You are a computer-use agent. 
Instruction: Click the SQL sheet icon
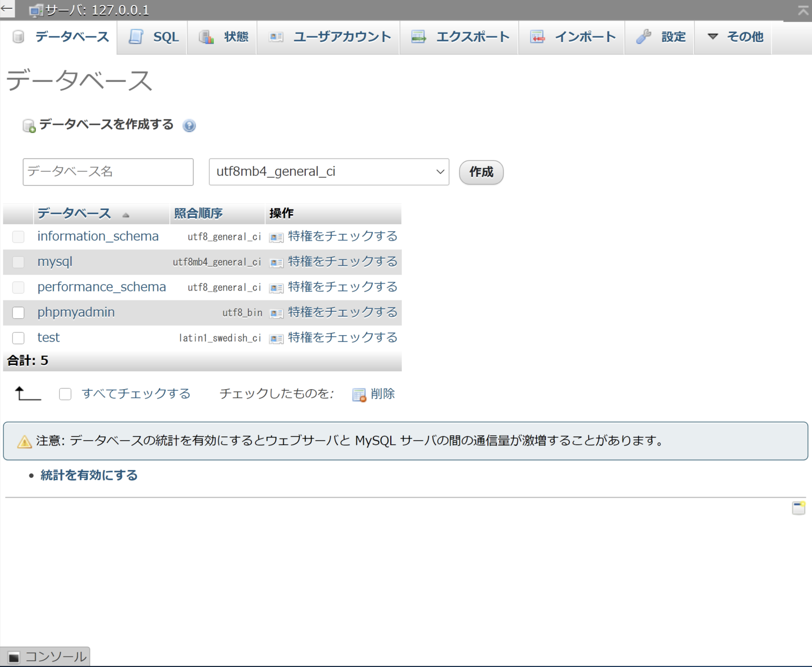click(x=136, y=37)
